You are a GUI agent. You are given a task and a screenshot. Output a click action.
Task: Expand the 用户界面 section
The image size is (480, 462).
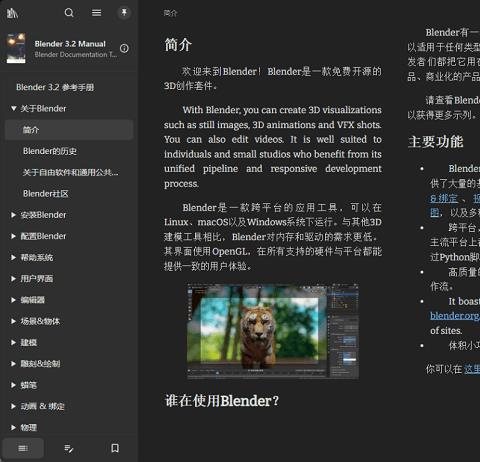[x=13, y=279]
